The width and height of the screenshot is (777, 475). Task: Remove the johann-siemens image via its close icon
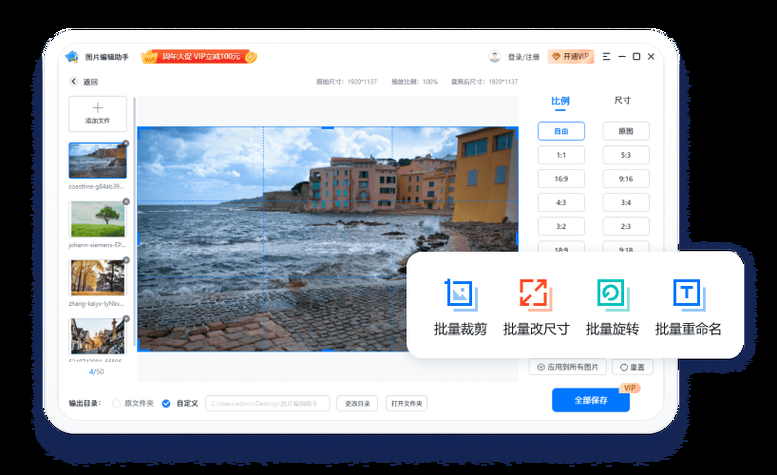(126, 202)
